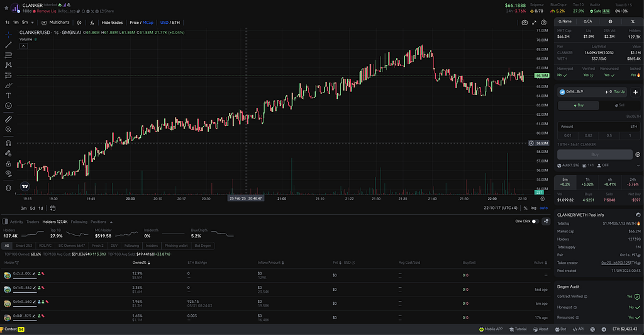Screen dimensions: 644x335
Task: Toggle percent scale on price axis
Action: (525, 208)
